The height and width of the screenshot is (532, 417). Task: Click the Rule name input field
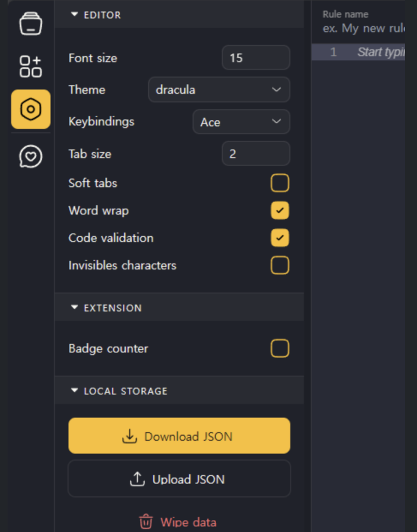[x=364, y=28]
